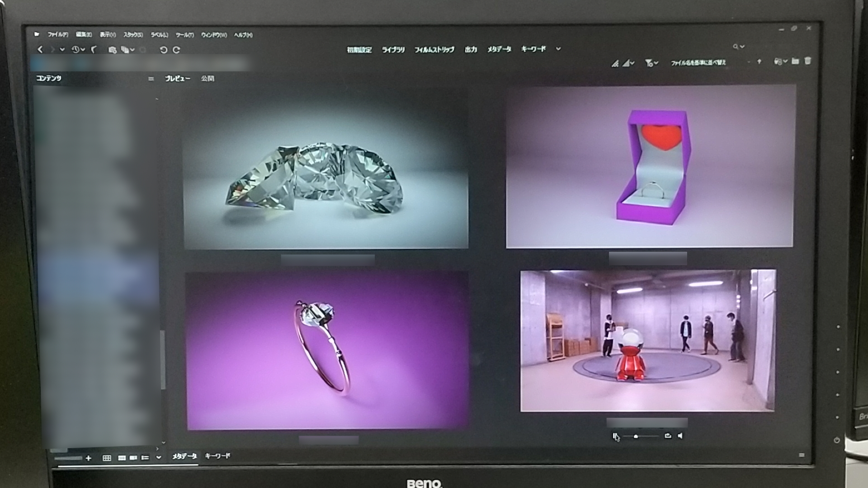Switch to details view icon
This screenshot has width=868, height=488.
point(133,458)
